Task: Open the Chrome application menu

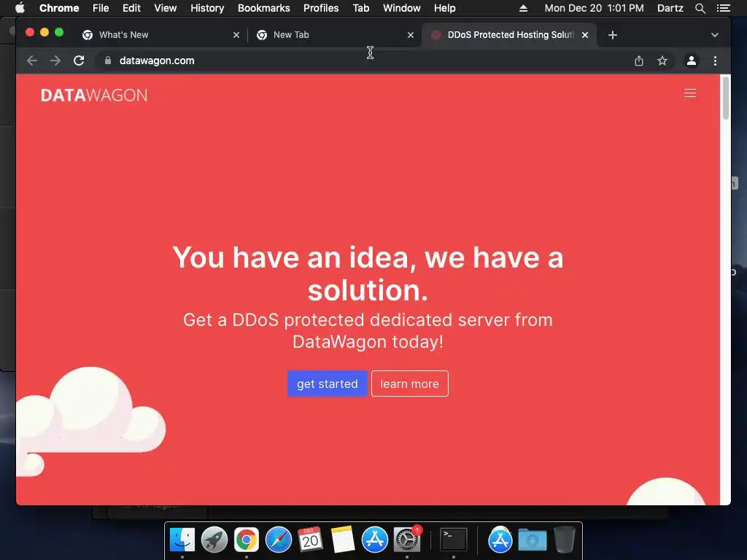Action: tap(59, 8)
